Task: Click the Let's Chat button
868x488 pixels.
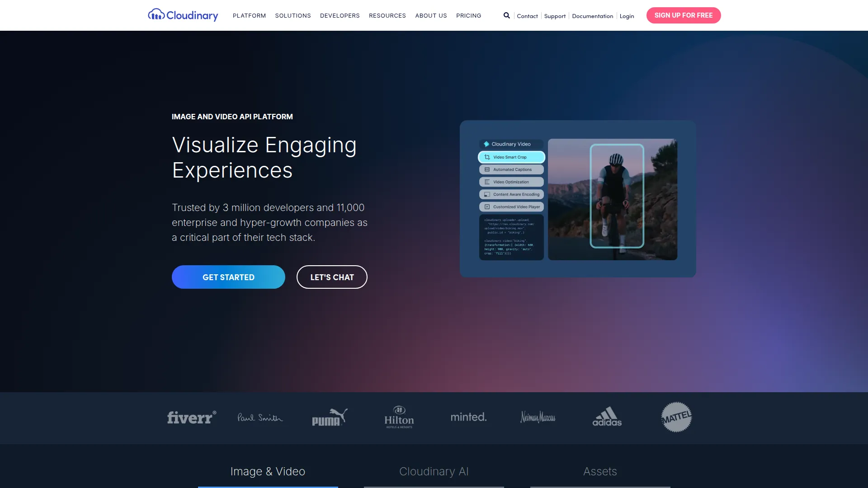Action: (x=332, y=277)
